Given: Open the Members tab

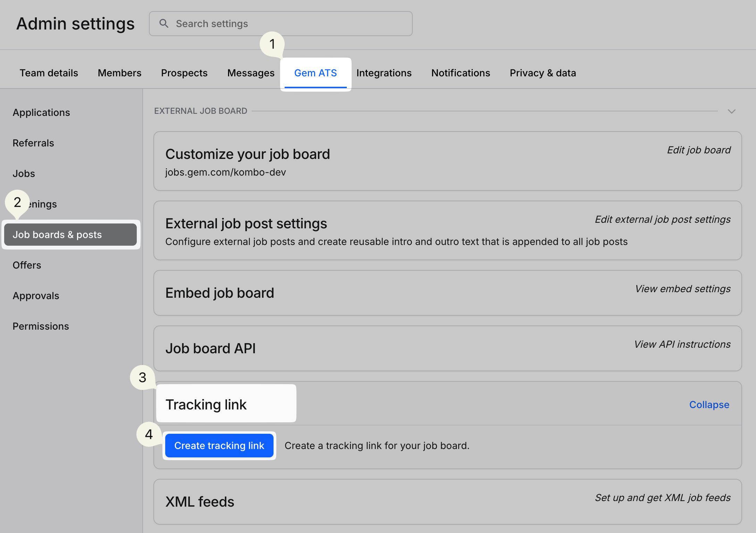Looking at the screenshot, I should (120, 73).
